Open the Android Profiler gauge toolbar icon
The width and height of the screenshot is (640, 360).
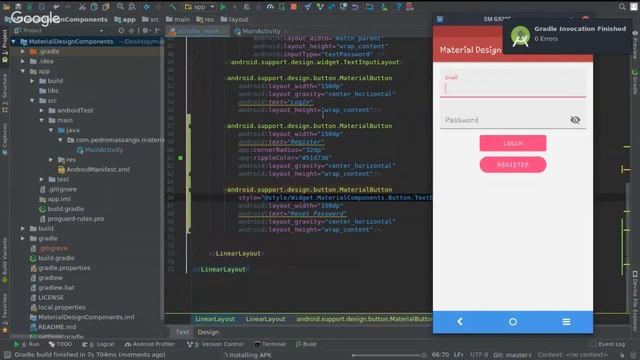(x=270, y=7)
